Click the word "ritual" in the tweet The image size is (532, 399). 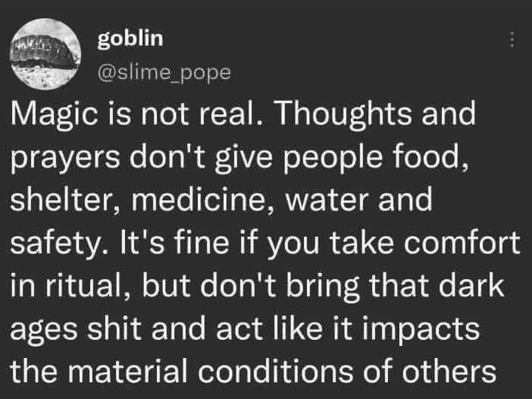click(x=83, y=284)
